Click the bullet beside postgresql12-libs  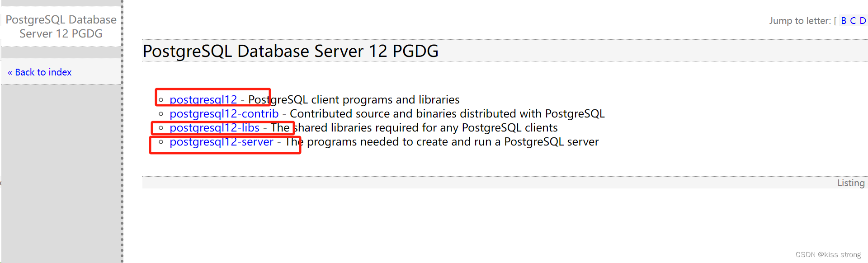click(x=160, y=127)
